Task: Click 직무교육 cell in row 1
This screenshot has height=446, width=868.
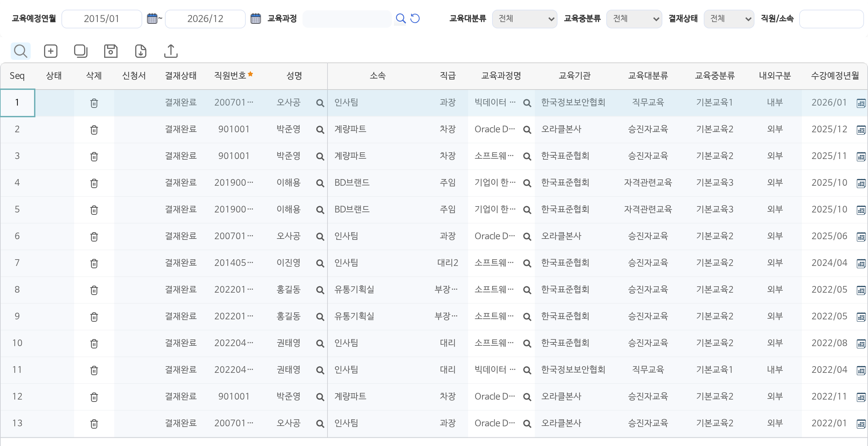Action: pyautogui.click(x=648, y=103)
